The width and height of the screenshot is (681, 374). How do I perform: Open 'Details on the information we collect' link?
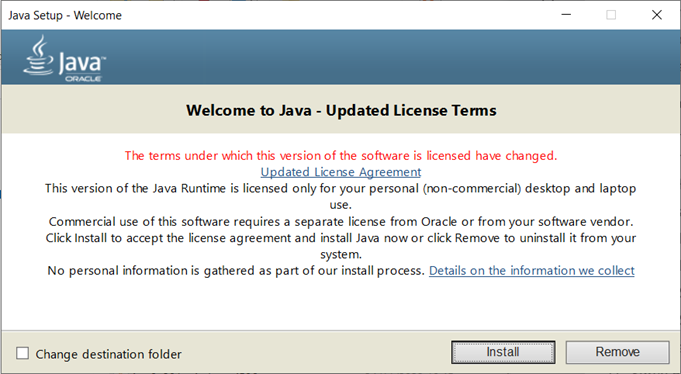point(532,271)
